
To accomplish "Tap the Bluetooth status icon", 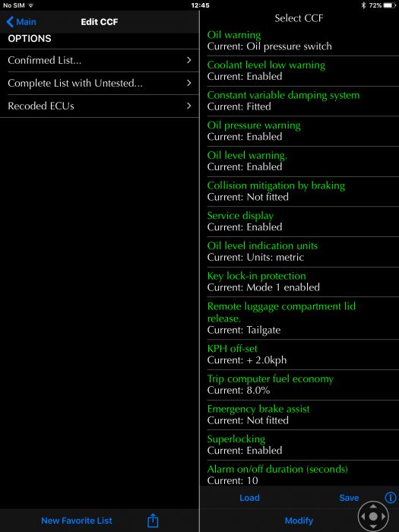I will coord(363,5).
